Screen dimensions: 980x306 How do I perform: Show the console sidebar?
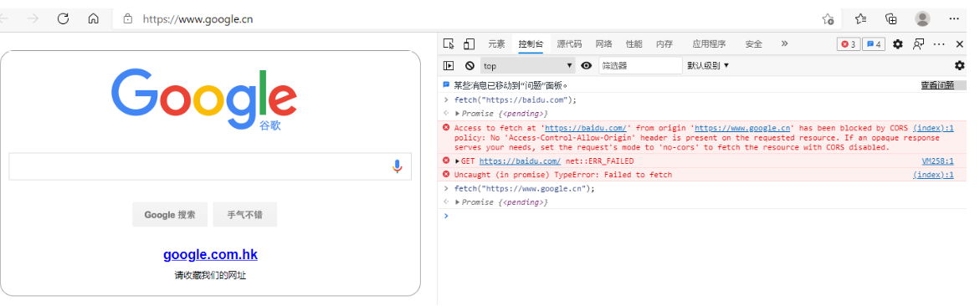coord(449,65)
